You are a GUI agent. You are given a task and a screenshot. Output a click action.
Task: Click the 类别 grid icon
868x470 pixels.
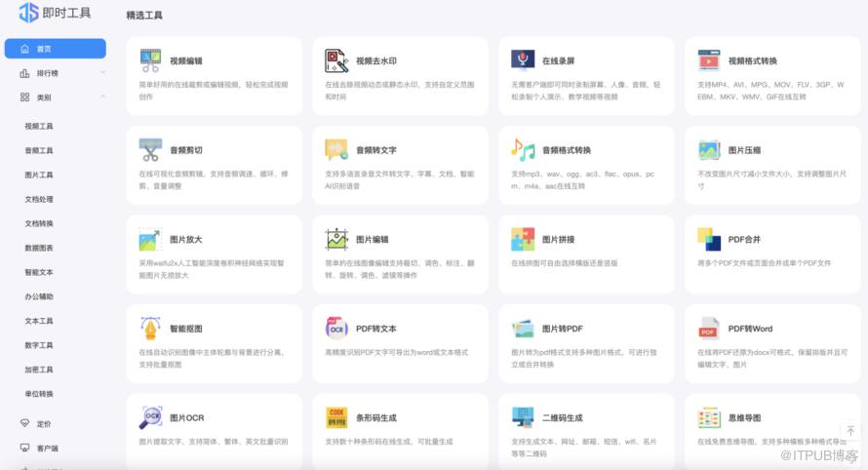24,98
